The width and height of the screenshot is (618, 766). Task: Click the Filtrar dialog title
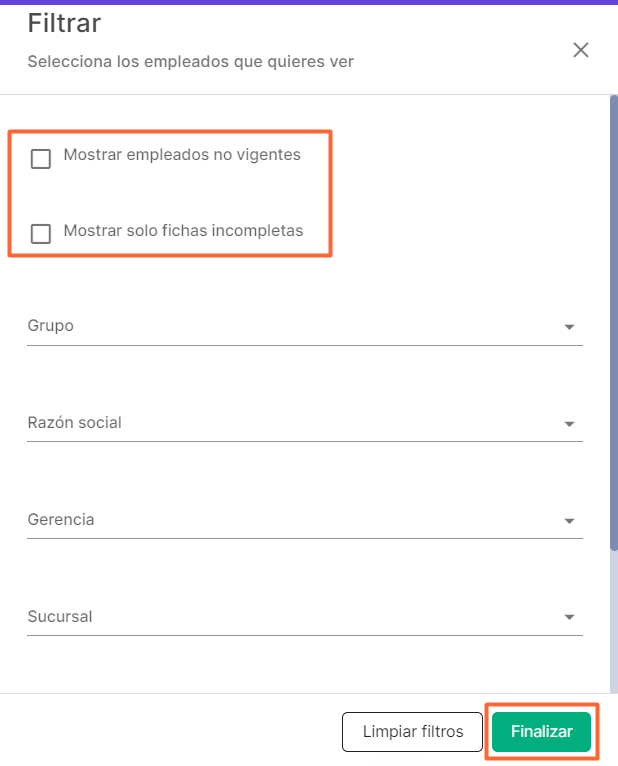(x=65, y=21)
